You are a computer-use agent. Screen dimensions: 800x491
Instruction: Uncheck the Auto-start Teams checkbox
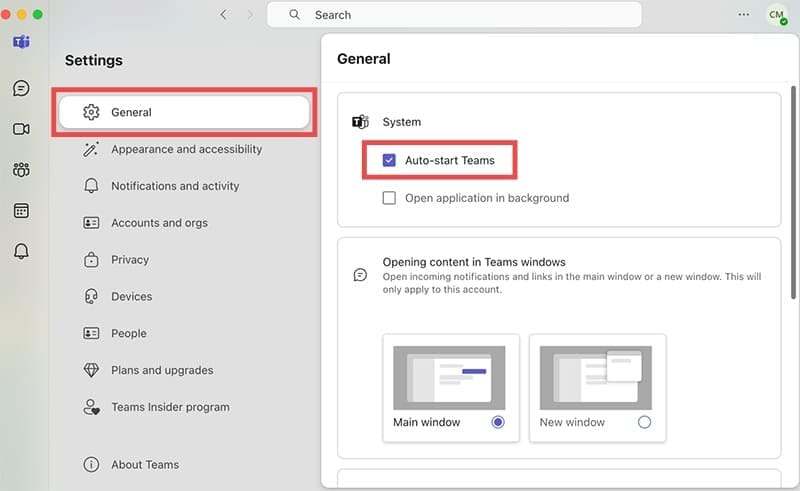pyautogui.click(x=389, y=160)
